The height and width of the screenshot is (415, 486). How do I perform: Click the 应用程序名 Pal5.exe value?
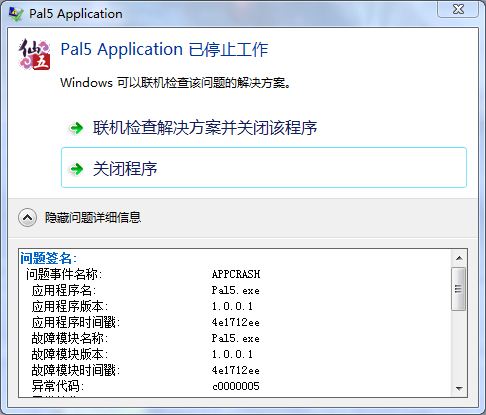point(235,290)
